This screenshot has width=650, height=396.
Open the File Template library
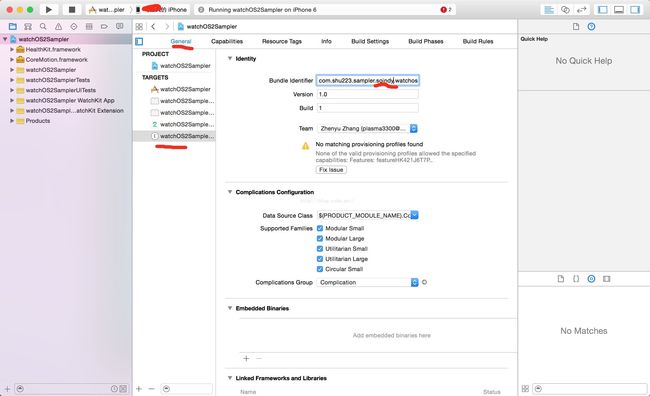(x=560, y=279)
